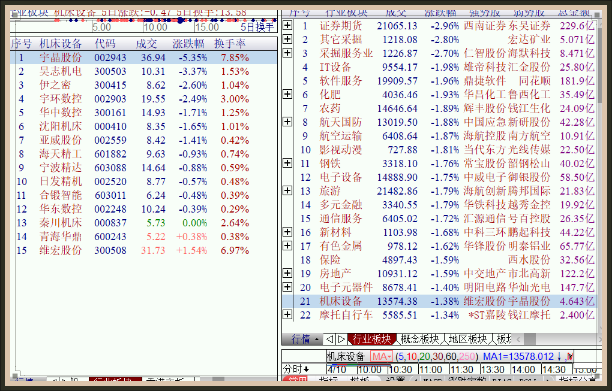Switch to the 概念板块 tab
The image size is (612, 391).
tap(420, 339)
